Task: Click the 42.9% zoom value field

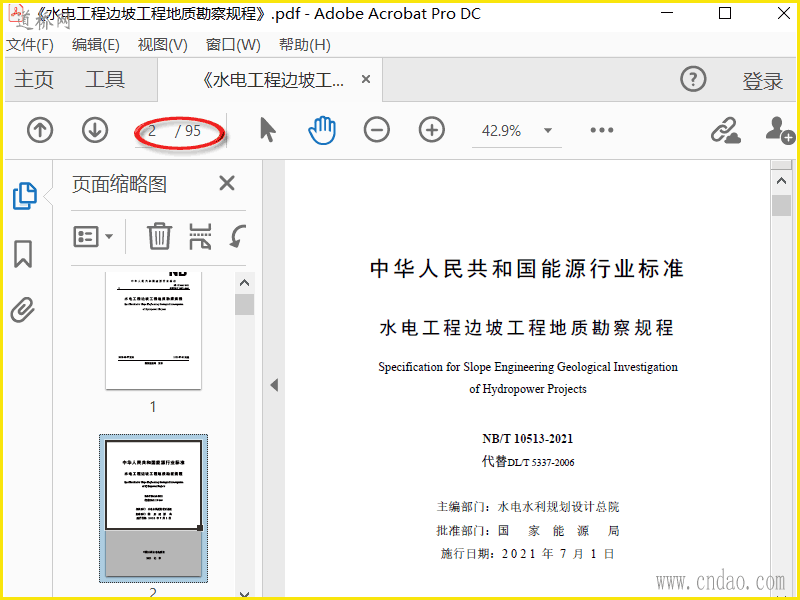Action: 502,131
